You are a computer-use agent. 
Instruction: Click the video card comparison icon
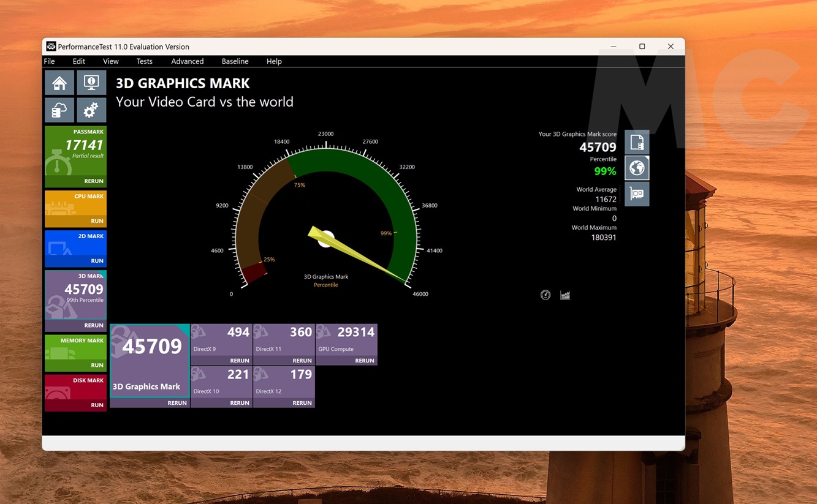coord(637,194)
